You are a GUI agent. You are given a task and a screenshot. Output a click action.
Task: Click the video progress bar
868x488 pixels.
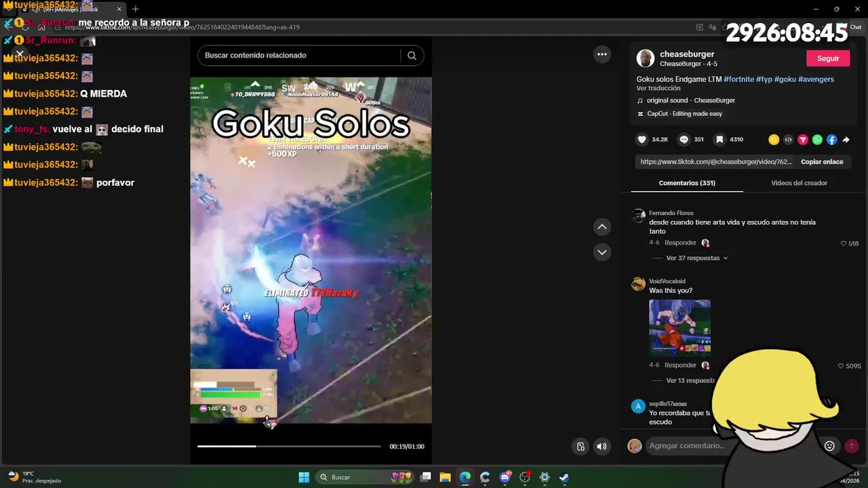(x=289, y=446)
